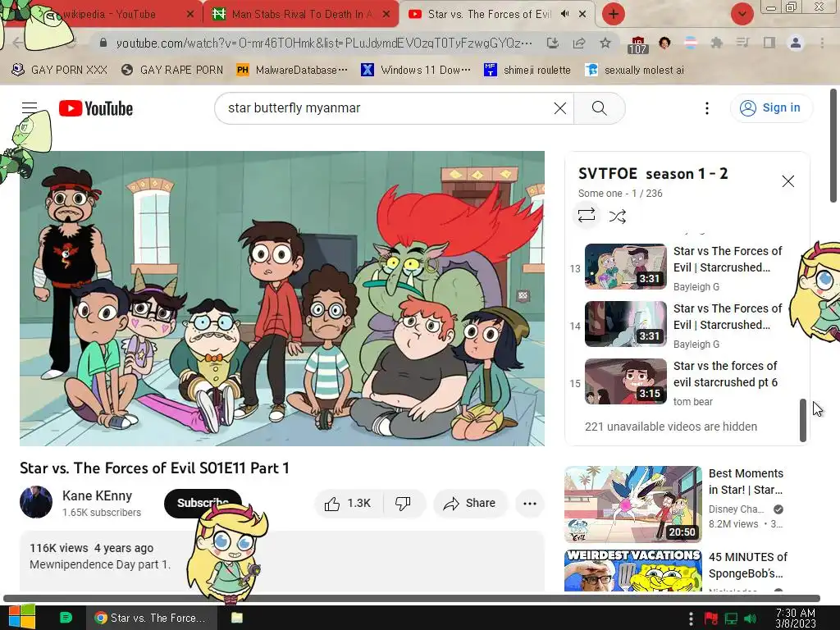840x630 pixels.
Task: Open the extension with the 107 badge
Action: (637, 44)
